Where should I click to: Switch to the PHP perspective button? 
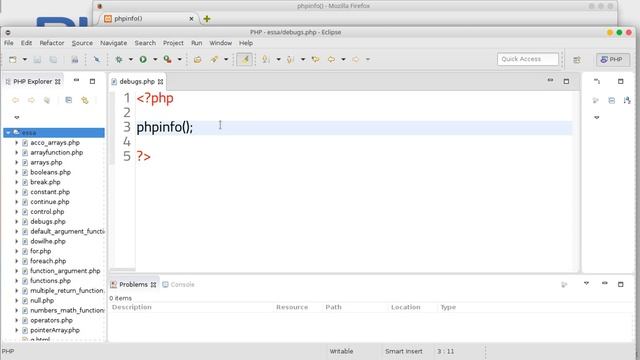pyautogui.click(x=613, y=60)
